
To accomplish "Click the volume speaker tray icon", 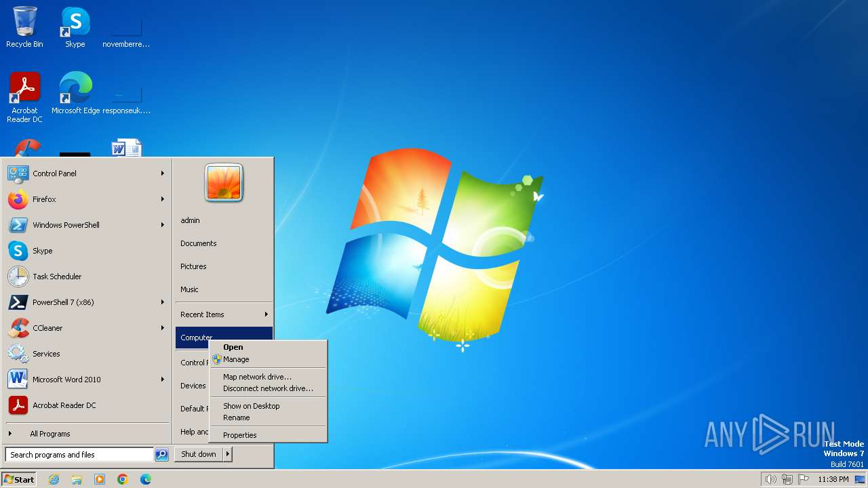I will [770, 479].
